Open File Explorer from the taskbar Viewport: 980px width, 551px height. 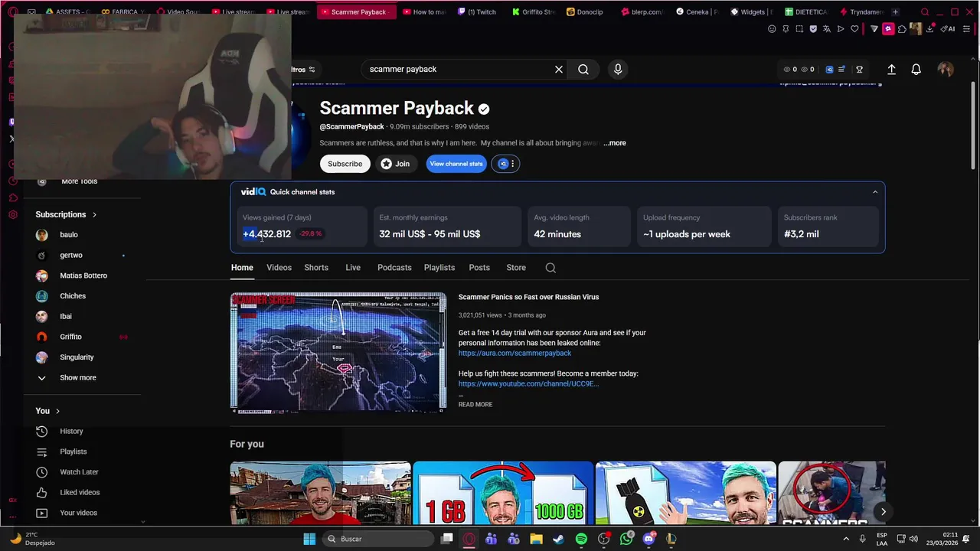pyautogui.click(x=536, y=539)
